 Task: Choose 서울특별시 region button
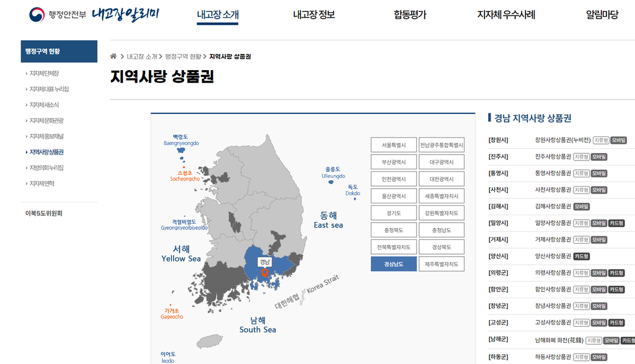coord(394,145)
